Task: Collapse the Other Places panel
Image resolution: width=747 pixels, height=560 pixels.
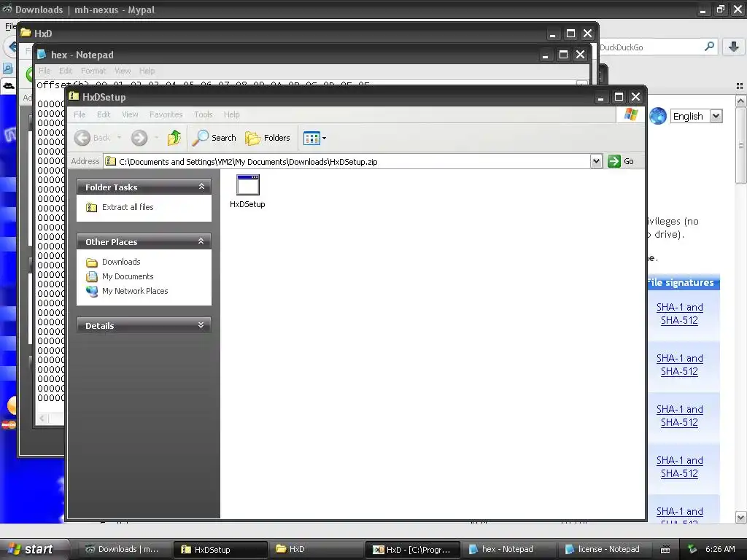Action: pos(201,241)
